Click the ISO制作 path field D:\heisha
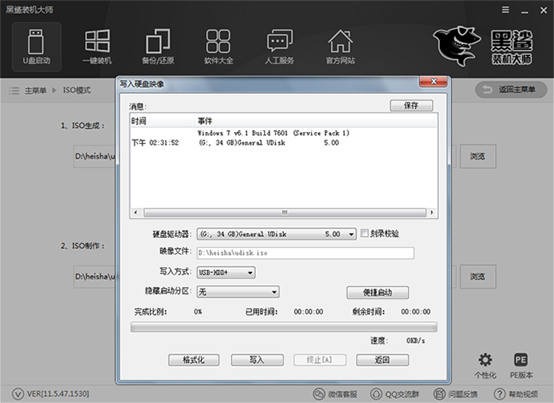Viewport: 554px width, 403px height. pos(95,276)
